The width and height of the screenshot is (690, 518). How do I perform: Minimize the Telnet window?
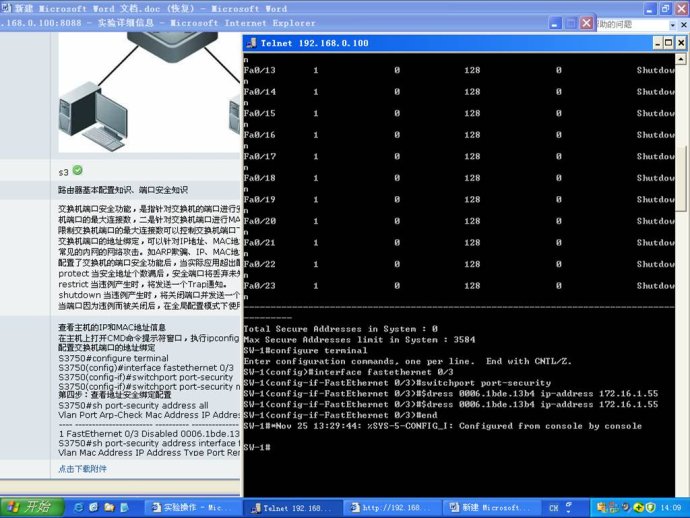point(658,43)
